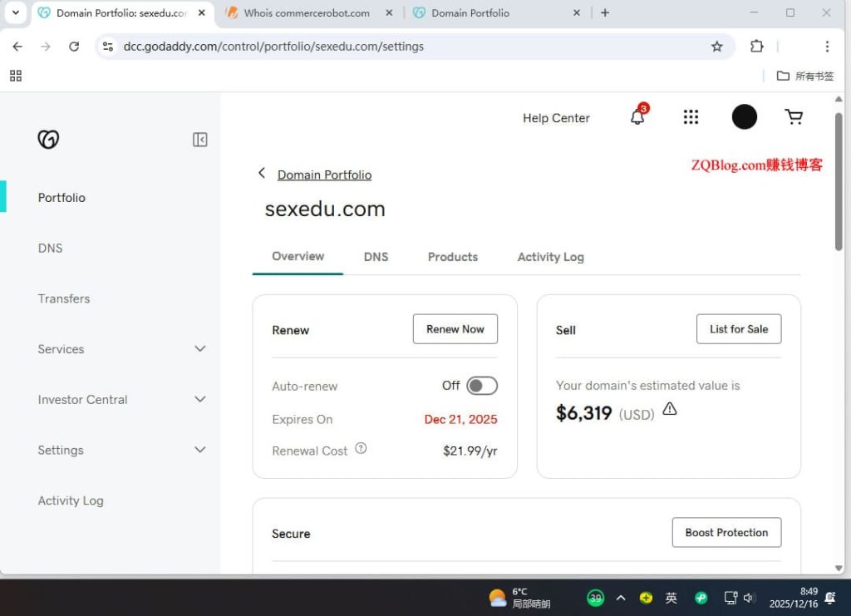The width and height of the screenshot is (851, 616).
Task: Switch to the Products tab
Action: click(x=453, y=257)
